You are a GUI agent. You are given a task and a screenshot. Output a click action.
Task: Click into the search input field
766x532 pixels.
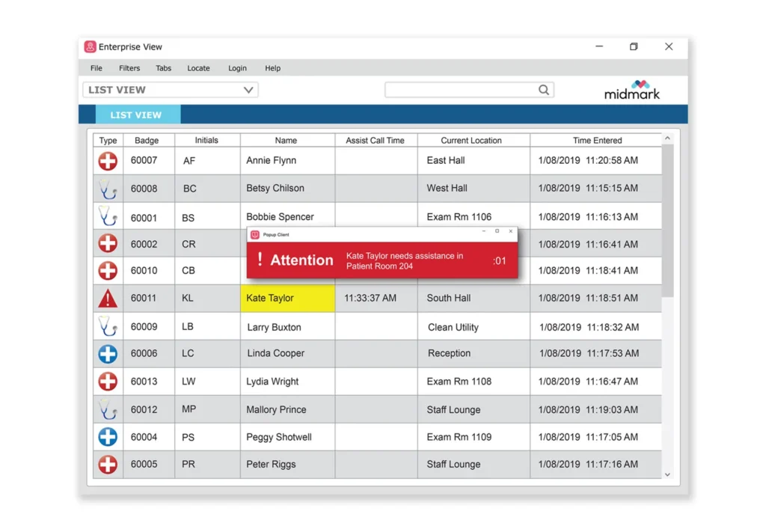[x=460, y=90]
